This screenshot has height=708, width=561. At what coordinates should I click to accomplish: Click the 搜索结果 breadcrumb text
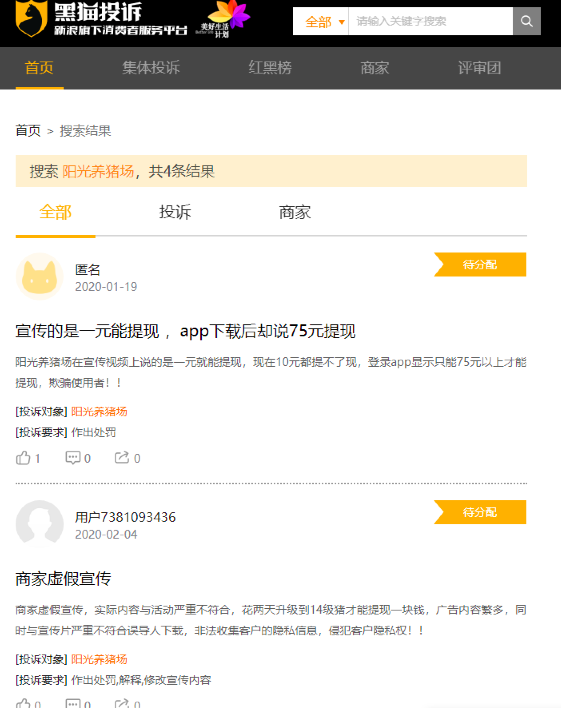tap(85, 131)
